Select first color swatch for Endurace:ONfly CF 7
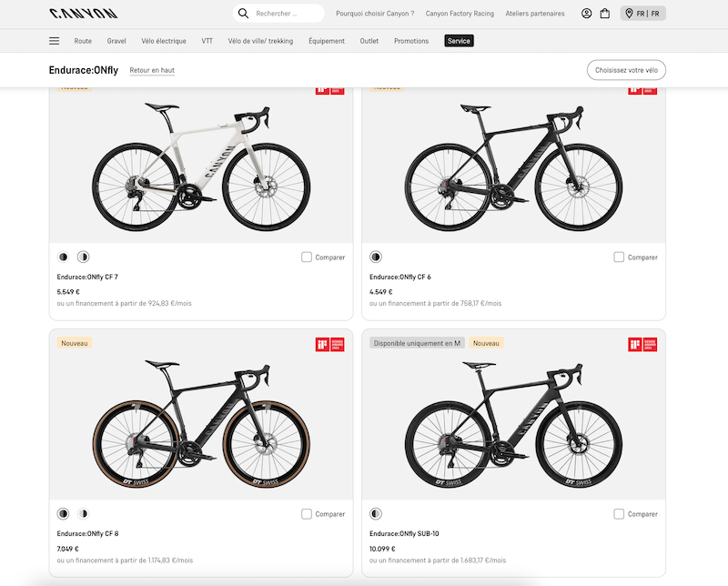Screen dimensions: 728x586 coord(64,258)
